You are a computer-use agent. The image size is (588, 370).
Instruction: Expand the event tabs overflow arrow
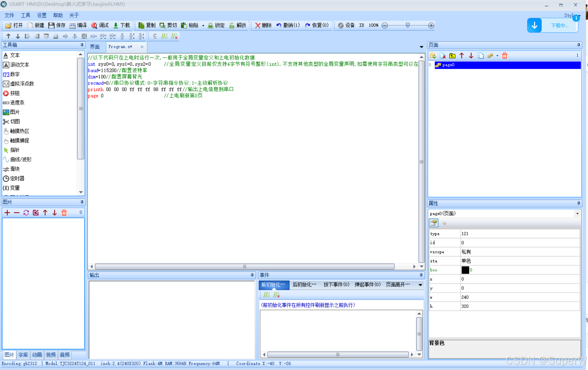click(420, 285)
